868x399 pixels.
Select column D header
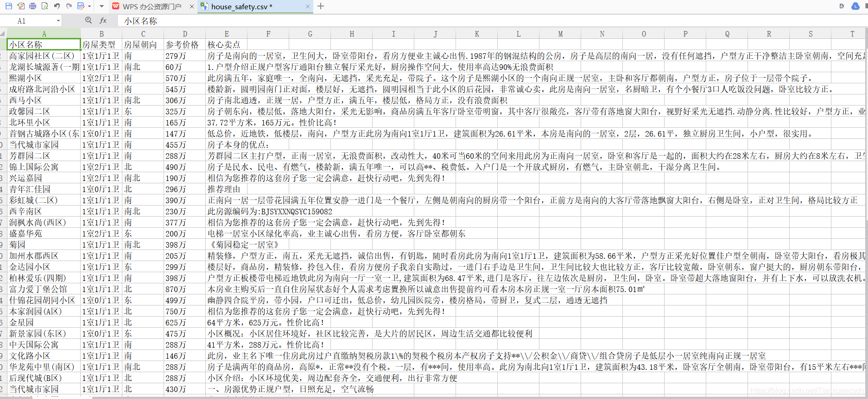point(184,34)
